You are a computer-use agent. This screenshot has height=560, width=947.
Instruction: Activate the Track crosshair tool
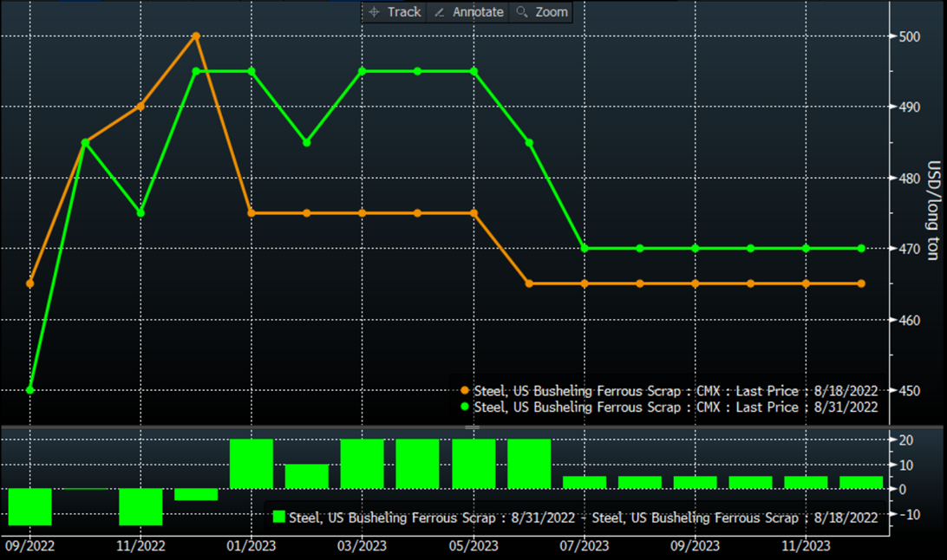395,12
